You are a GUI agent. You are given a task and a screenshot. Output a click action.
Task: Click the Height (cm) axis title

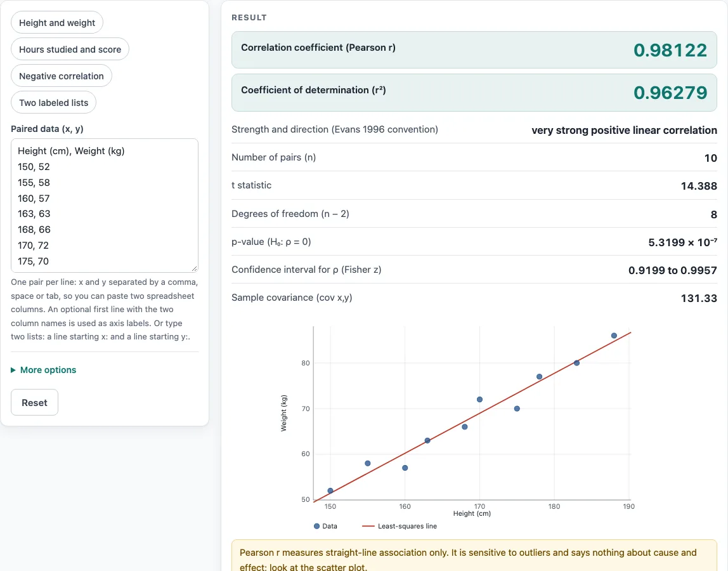[472, 513]
